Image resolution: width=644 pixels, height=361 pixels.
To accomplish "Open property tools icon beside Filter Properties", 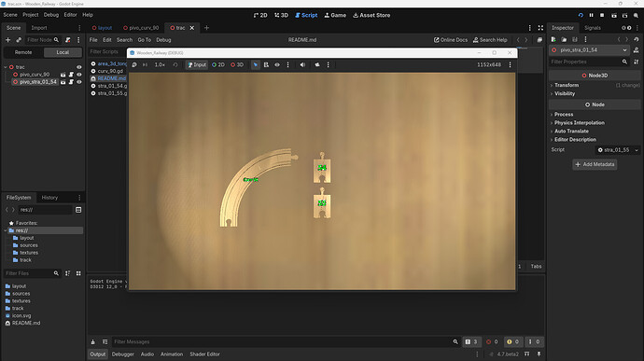I will tap(637, 62).
